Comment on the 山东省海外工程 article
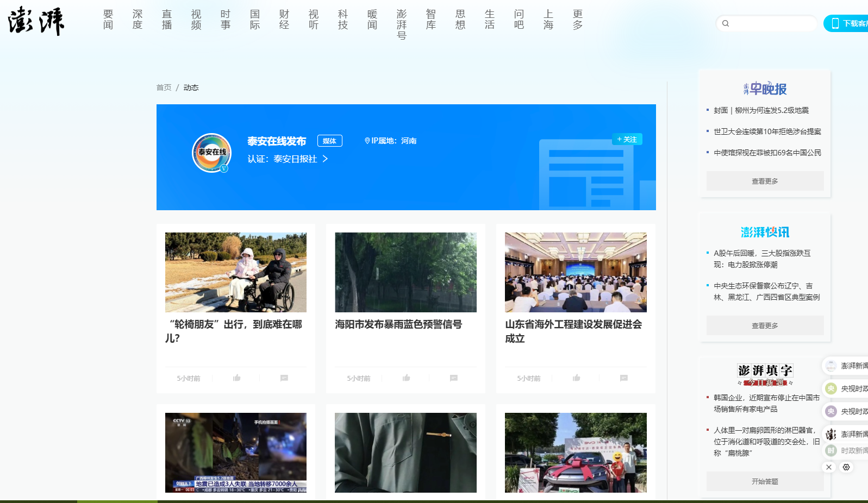 [x=623, y=378]
